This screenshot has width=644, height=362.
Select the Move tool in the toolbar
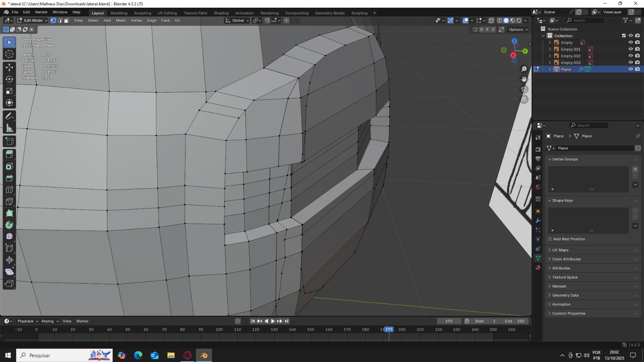point(9,67)
